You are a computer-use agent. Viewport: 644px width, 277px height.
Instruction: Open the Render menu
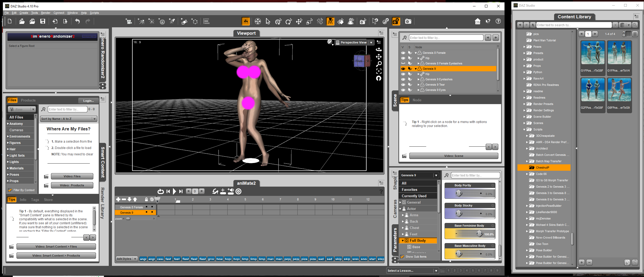46,13
